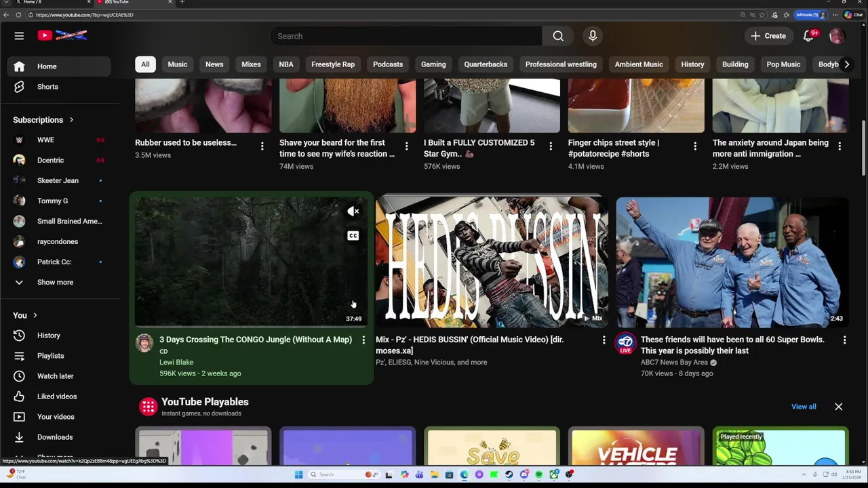Viewport: 868px width, 488px height.
Task: Open Tommy G subscription channel
Action: pyautogui.click(x=59, y=201)
